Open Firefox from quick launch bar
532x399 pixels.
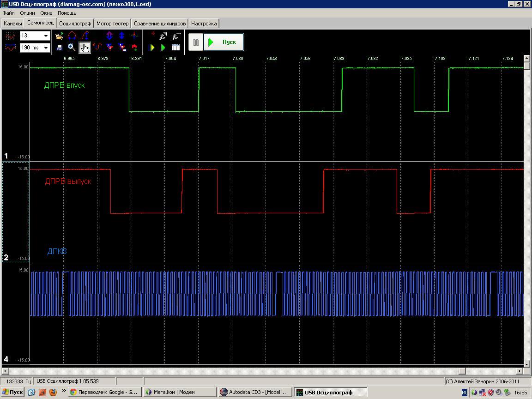53,392
